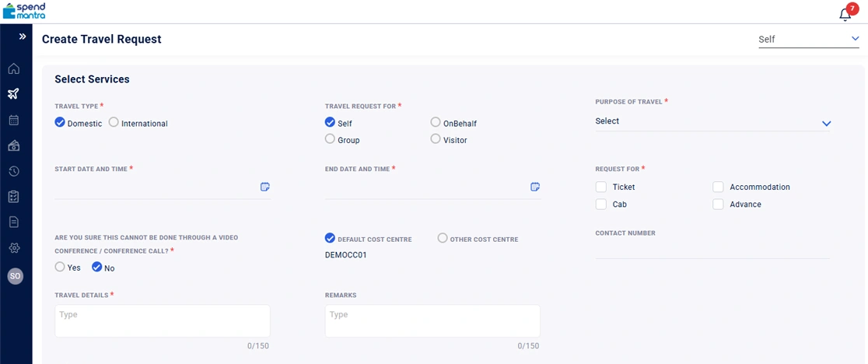
Task: Check the Cab checkbox
Action: tap(601, 204)
